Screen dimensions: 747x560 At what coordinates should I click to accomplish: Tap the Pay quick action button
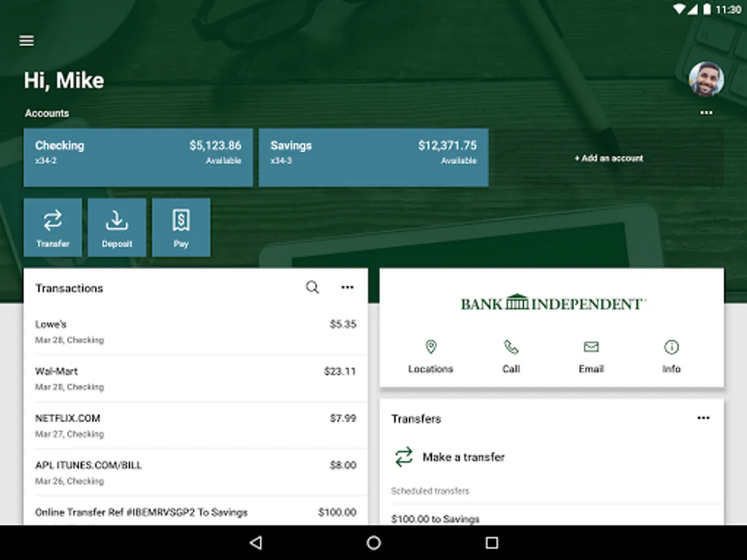[x=181, y=228]
